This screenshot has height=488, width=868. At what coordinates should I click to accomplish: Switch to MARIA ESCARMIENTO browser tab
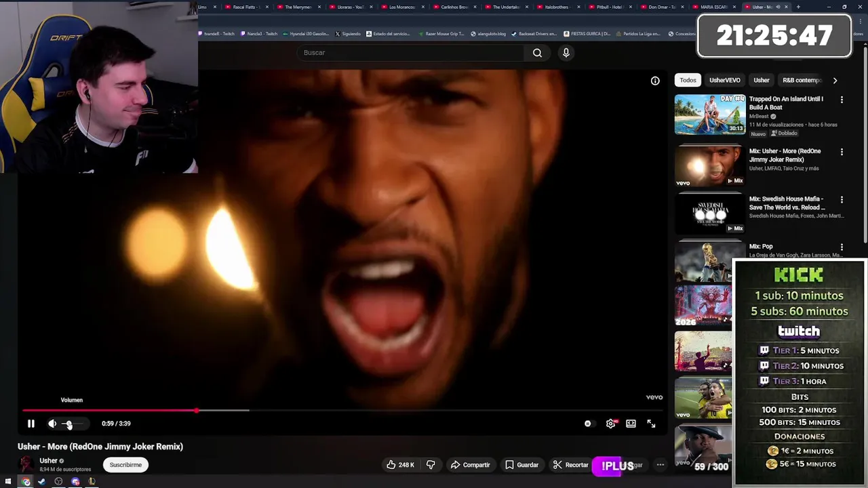pos(713,7)
